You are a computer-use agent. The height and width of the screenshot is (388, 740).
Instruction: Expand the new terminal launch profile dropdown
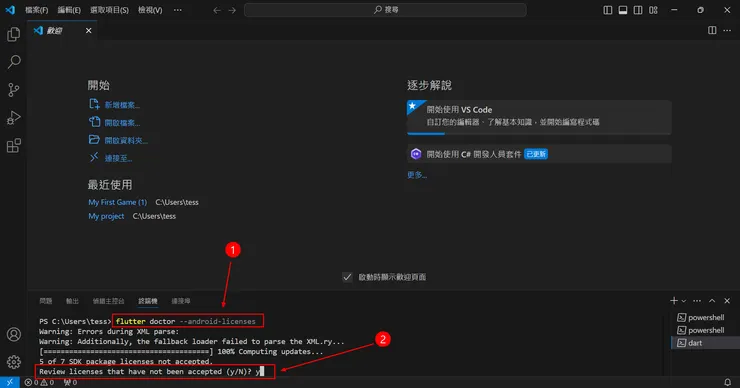click(683, 301)
